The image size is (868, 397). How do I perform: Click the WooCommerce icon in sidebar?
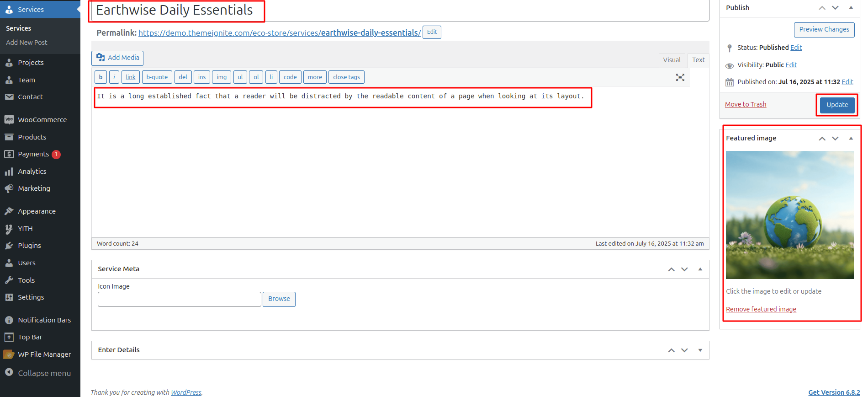pos(9,120)
